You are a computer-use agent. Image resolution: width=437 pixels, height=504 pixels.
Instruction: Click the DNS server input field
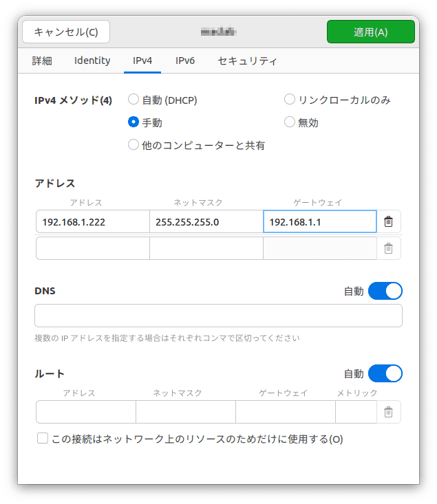[x=218, y=316]
